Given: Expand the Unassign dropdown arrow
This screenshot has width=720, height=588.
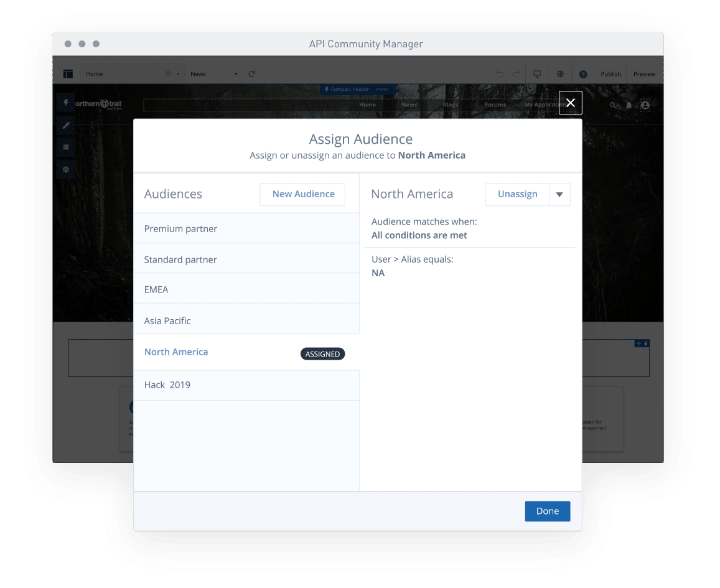Looking at the screenshot, I should 560,194.
